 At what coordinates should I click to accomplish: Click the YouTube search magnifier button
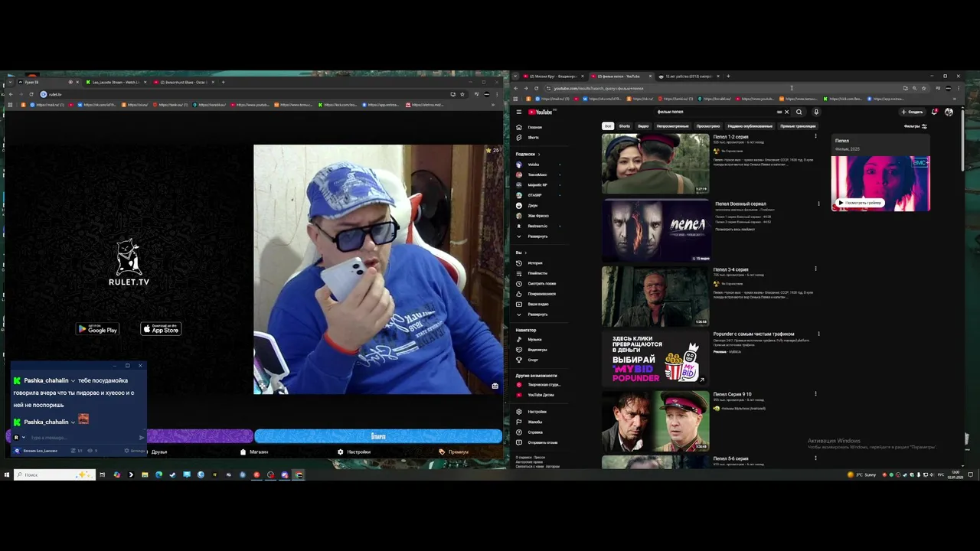coord(799,112)
